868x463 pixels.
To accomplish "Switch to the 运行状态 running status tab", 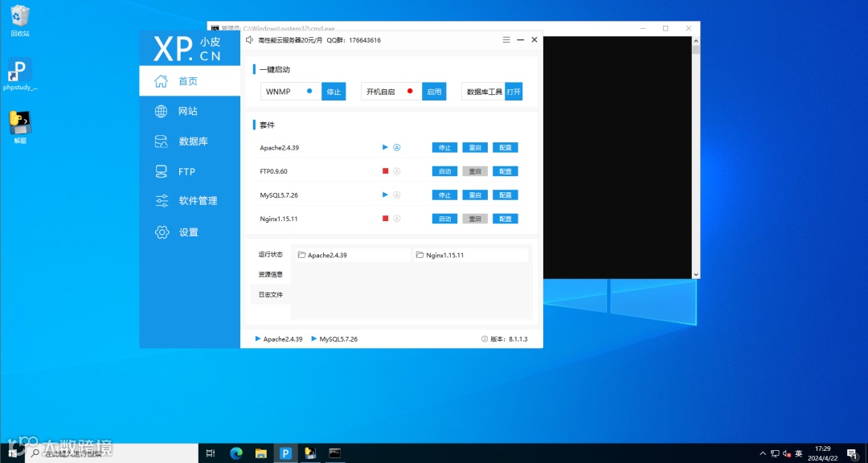I will [x=270, y=255].
